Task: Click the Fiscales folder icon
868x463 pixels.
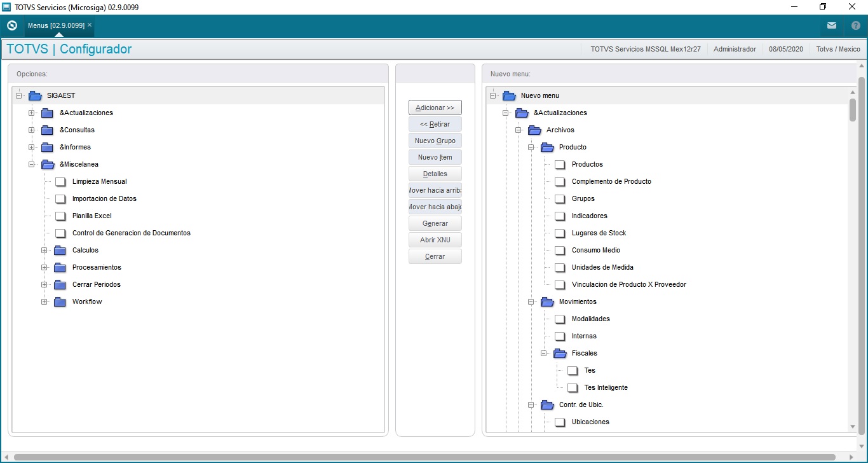Action: [560, 353]
